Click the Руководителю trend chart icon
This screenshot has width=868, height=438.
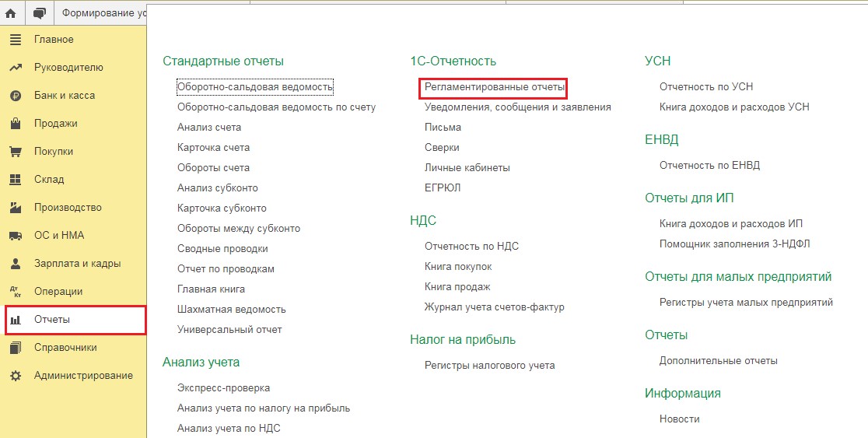point(16,68)
